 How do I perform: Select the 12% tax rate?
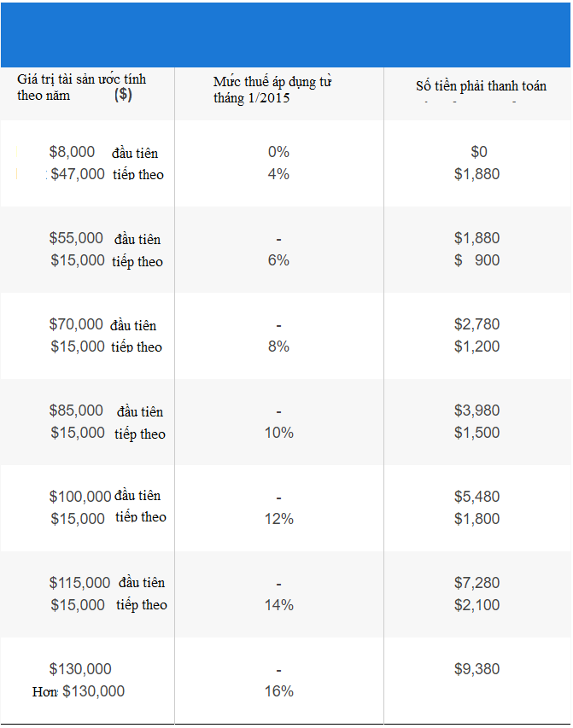pyautogui.click(x=278, y=519)
